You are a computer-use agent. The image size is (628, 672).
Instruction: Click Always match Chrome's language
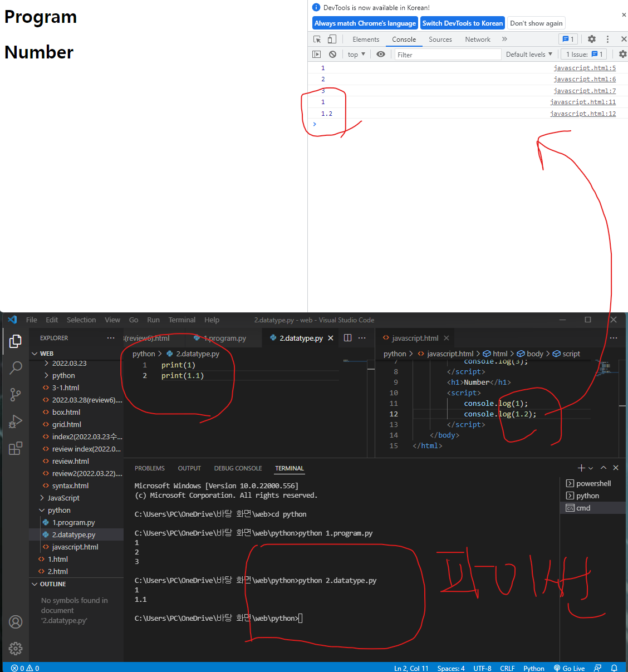pyautogui.click(x=365, y=23)
